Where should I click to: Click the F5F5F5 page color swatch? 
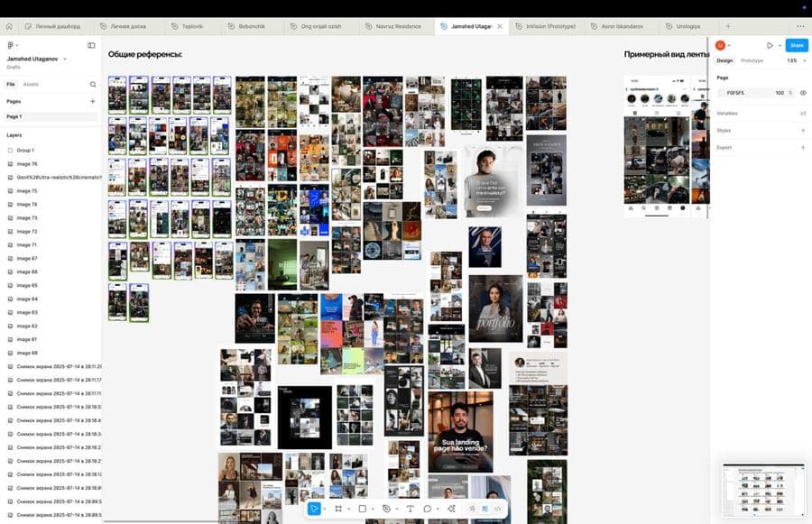722,93
